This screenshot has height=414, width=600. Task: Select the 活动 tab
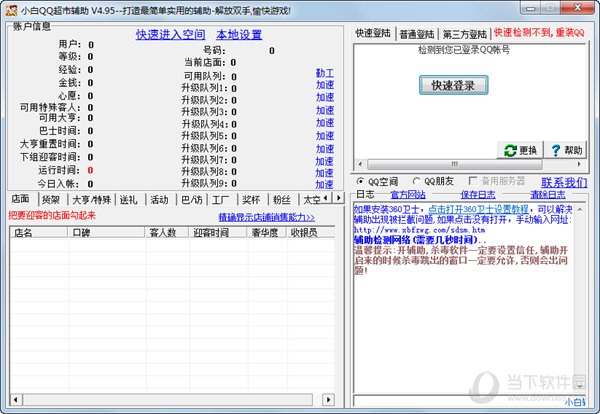tap(159, 200)
